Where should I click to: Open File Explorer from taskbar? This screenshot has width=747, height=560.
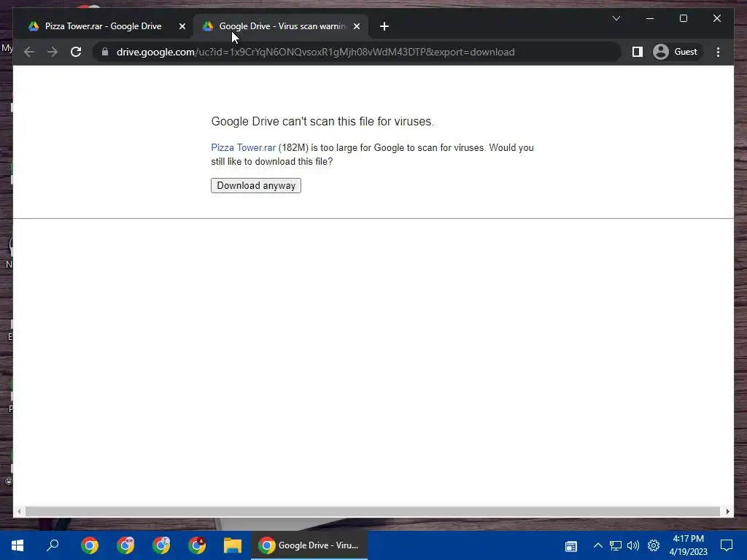tap(233, 545)
